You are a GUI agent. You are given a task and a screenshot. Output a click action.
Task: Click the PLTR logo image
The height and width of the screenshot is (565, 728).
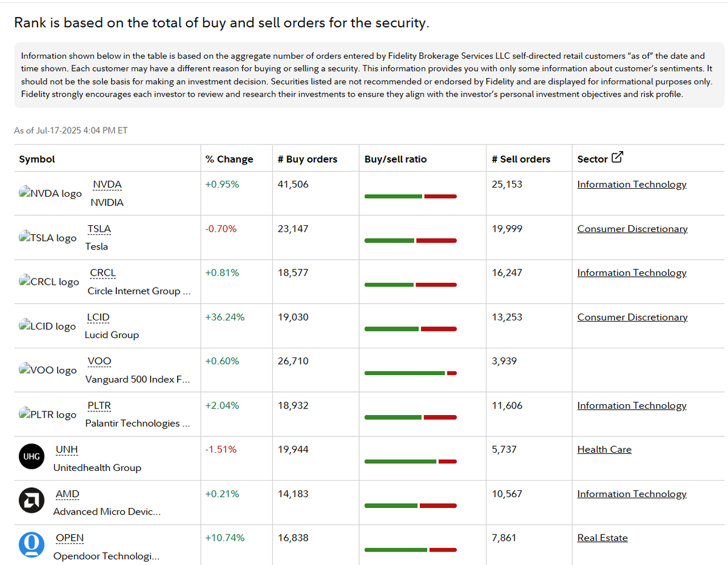click(x=48, y=414)
